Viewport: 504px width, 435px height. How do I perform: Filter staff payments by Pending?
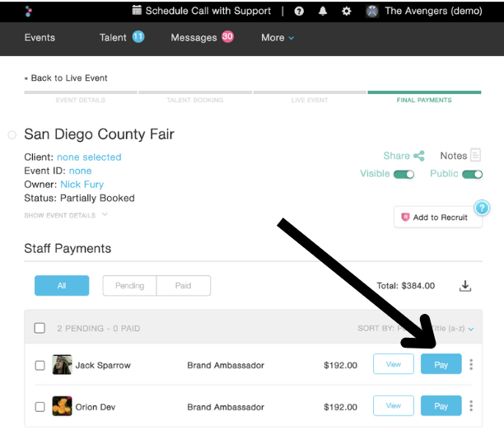(x=129, y=286)
